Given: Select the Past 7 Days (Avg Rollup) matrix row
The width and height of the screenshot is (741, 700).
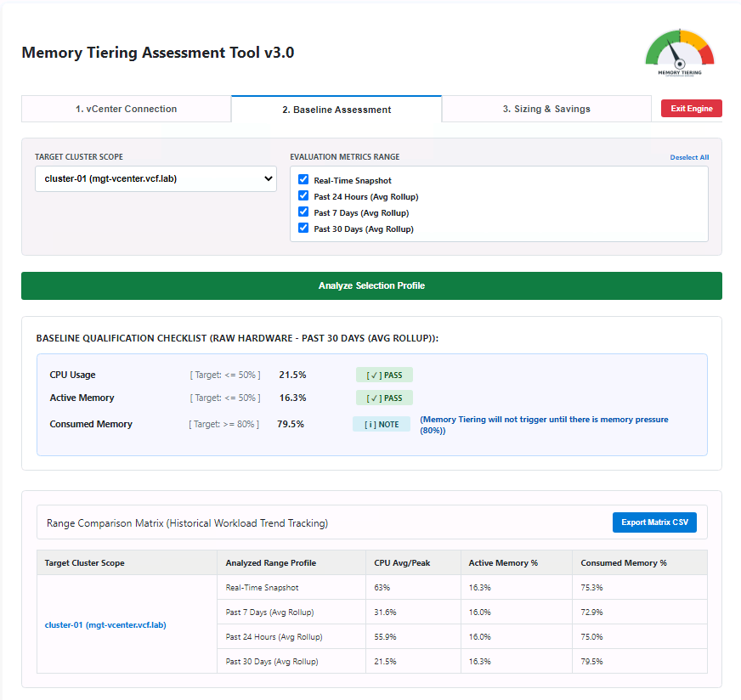Looking at the screenshot, I should pos(462,612).
